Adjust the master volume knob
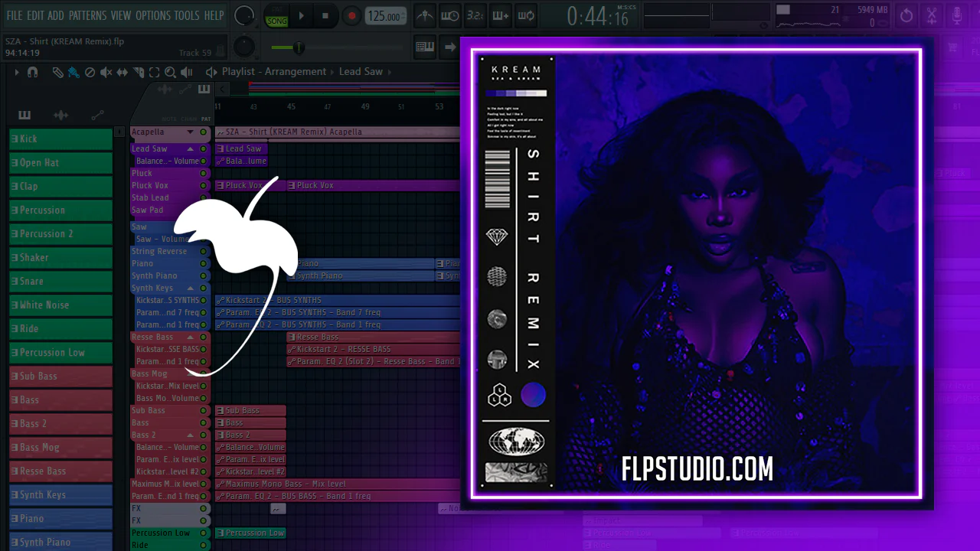Image resolution: width=980 pixels, height=551 pixels. (x=244, y=15)
